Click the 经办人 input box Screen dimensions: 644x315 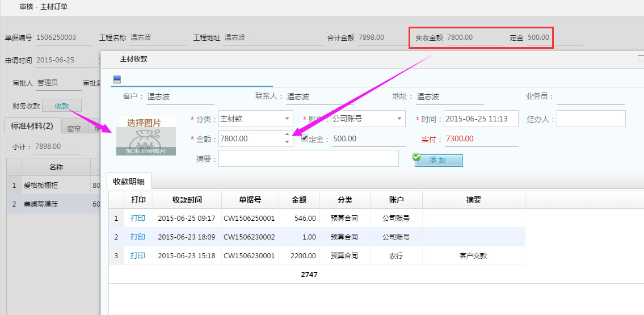pos(591,119)
